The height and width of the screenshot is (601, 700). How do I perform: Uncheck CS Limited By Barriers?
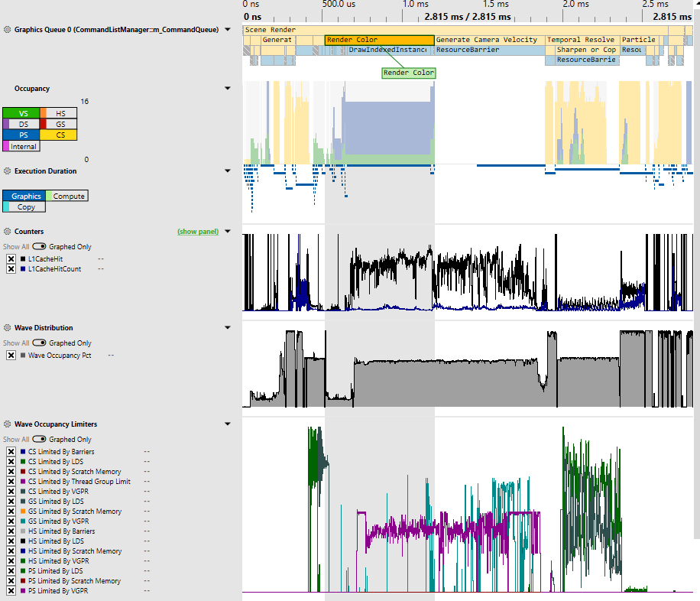[x=10, y=451]
